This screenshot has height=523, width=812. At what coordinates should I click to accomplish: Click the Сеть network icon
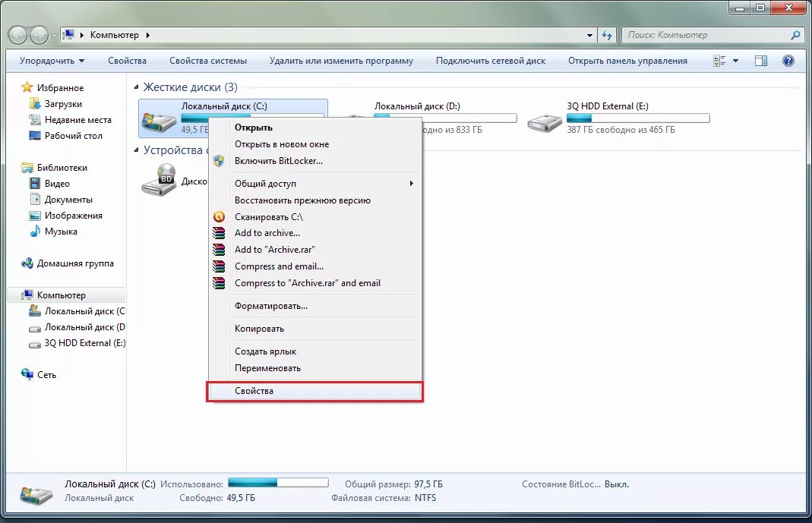click(x=27, y=374)
